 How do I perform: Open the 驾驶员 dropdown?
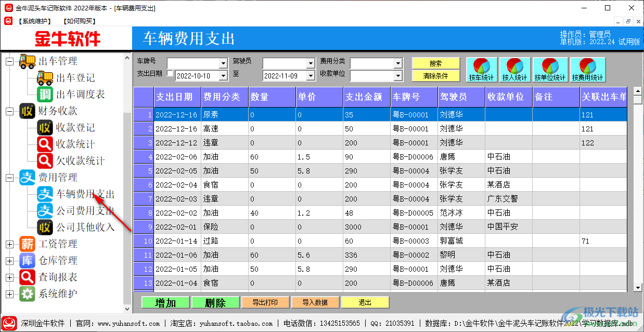(311, 63)
